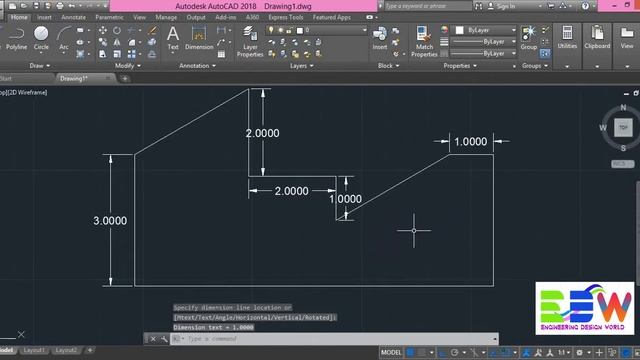Image resolution: width=640 pixels, height=360 pixels.
Task: Click the Insert block icon
Action: coord(380,38)
